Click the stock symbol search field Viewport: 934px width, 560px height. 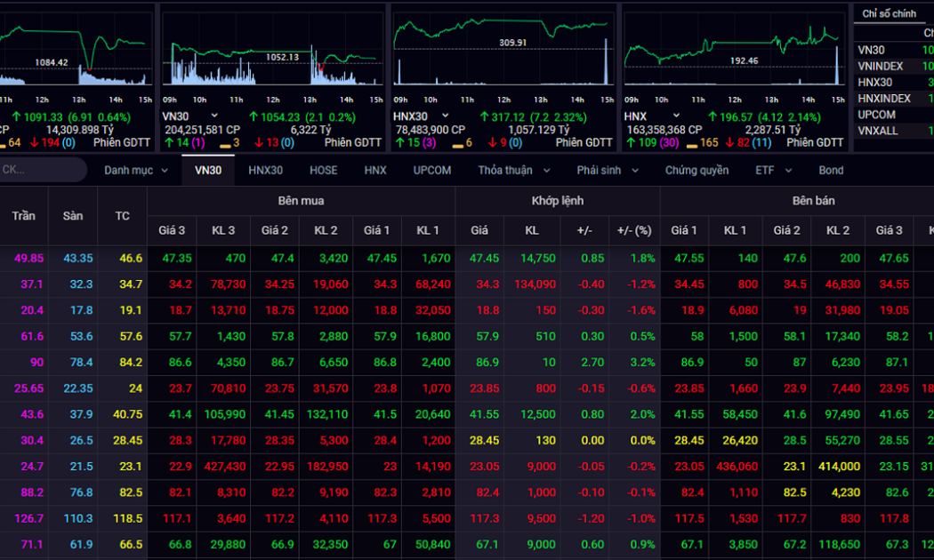40,170
